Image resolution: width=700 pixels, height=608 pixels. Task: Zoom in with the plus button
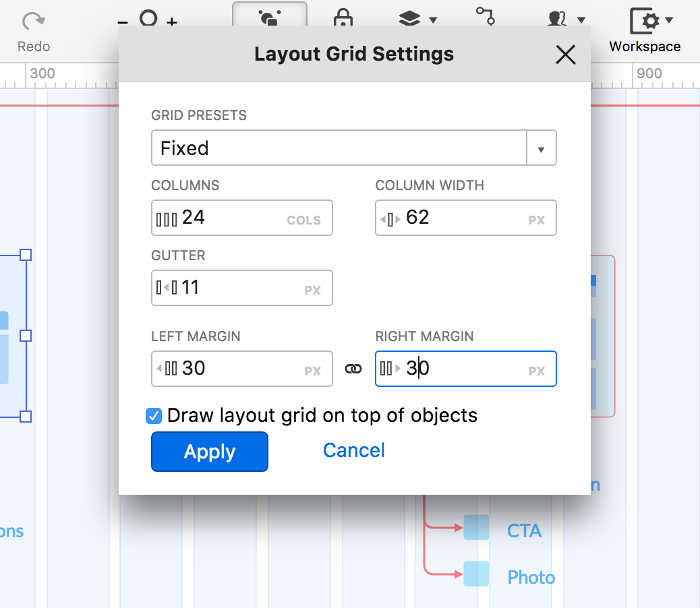click(x=172, y=22)
